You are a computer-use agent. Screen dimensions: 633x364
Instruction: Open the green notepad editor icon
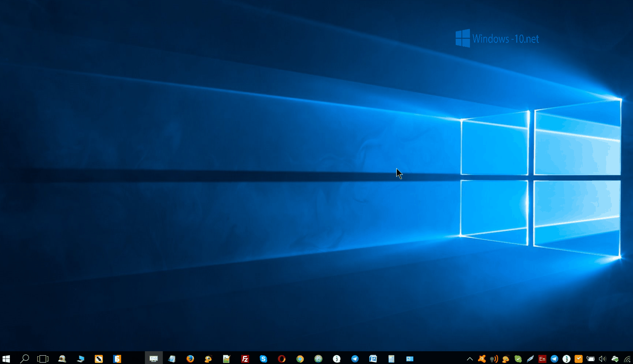coord(227,359)
